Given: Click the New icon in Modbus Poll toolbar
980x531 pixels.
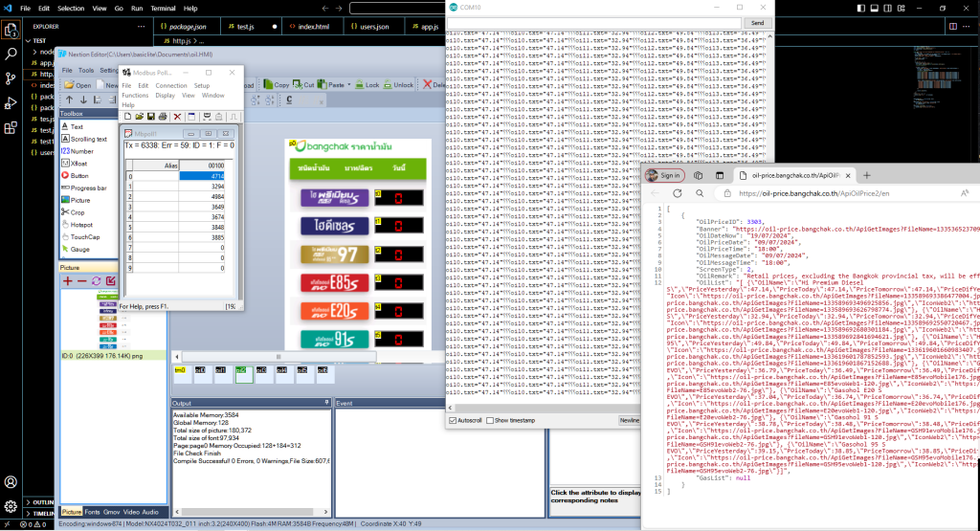Looking at the screenshot, I should click(127, 117).
